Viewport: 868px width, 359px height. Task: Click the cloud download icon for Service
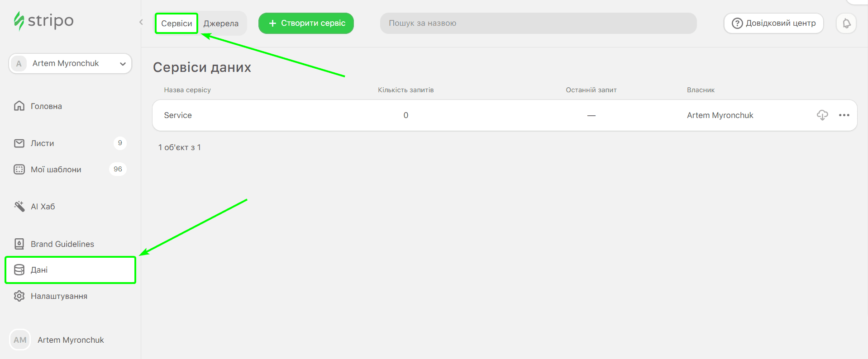click(822, 115)
